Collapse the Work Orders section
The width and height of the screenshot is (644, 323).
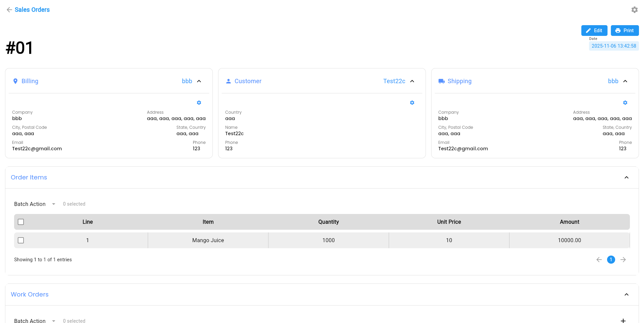point(626,294)
